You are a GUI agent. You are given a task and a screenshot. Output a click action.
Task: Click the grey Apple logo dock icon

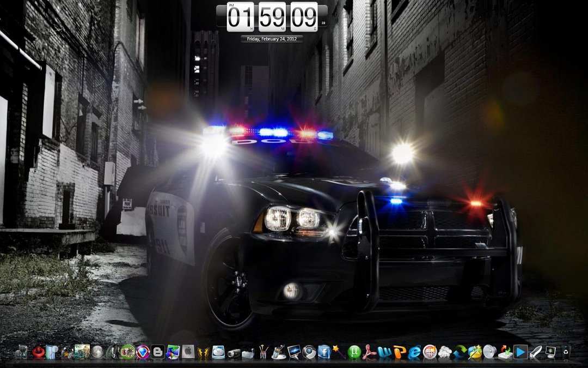(x=188, y=352)
